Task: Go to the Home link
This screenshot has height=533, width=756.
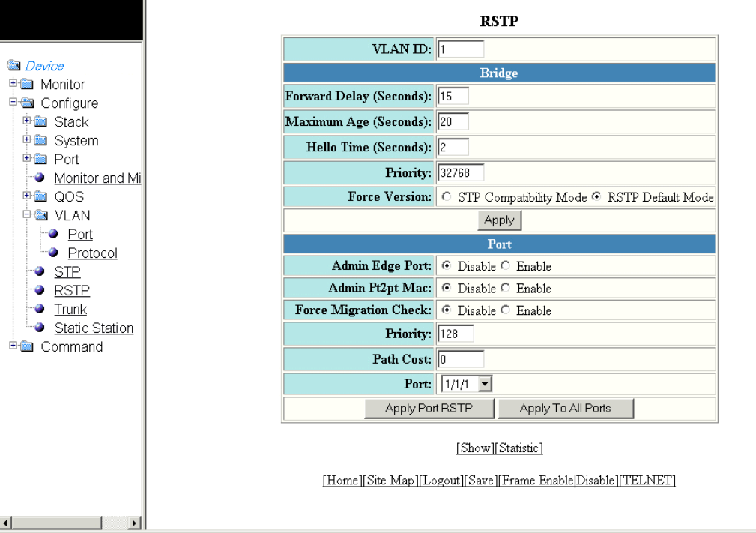Action: (342, 481)
